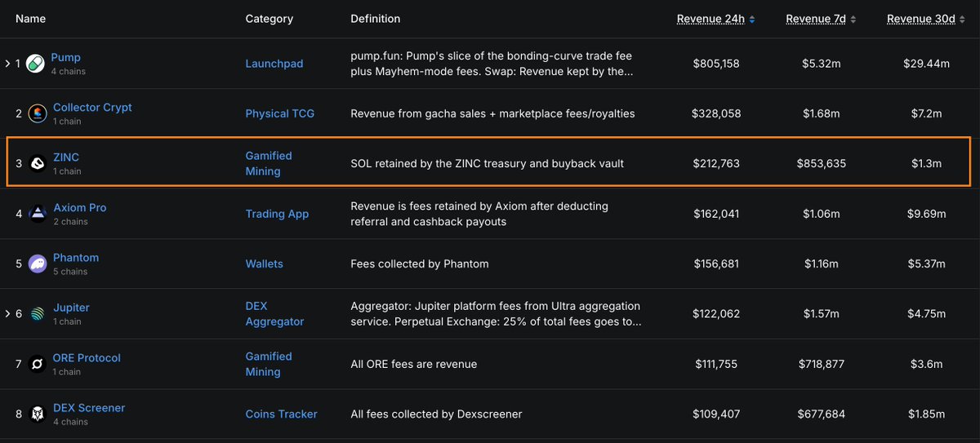This screenshot has height=443, width=980.
Task: Click the ZINC Gamified Mining category link
Action: [269, 163]
